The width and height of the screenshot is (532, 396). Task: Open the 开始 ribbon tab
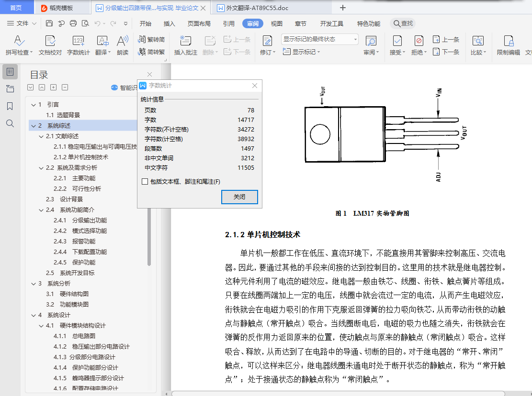(x=146, y=23)
